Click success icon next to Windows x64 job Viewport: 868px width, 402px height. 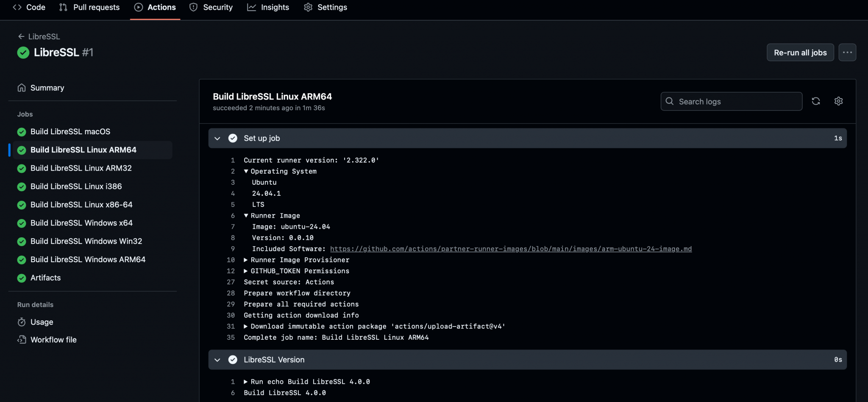(22, 223)
